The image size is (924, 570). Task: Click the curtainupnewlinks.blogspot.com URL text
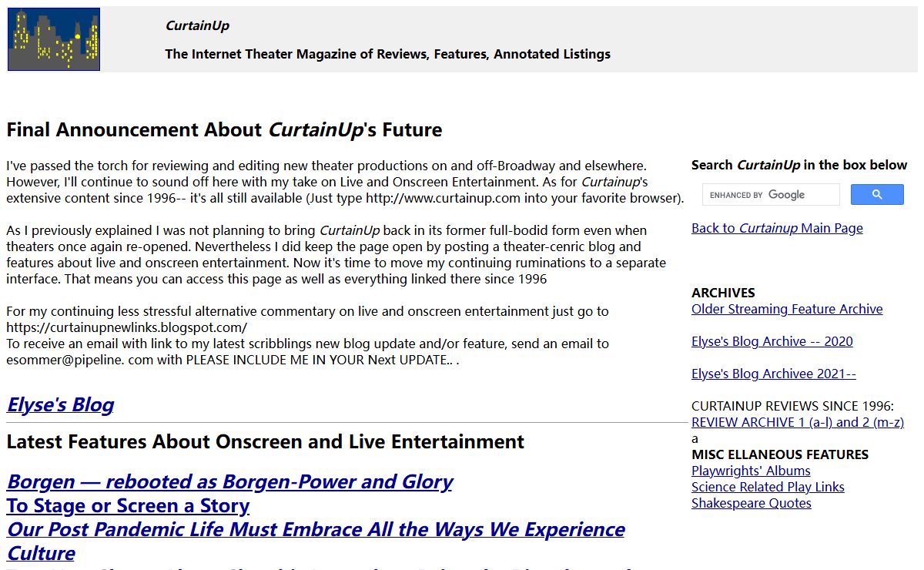pyautogui.click(x=127, y=327)
